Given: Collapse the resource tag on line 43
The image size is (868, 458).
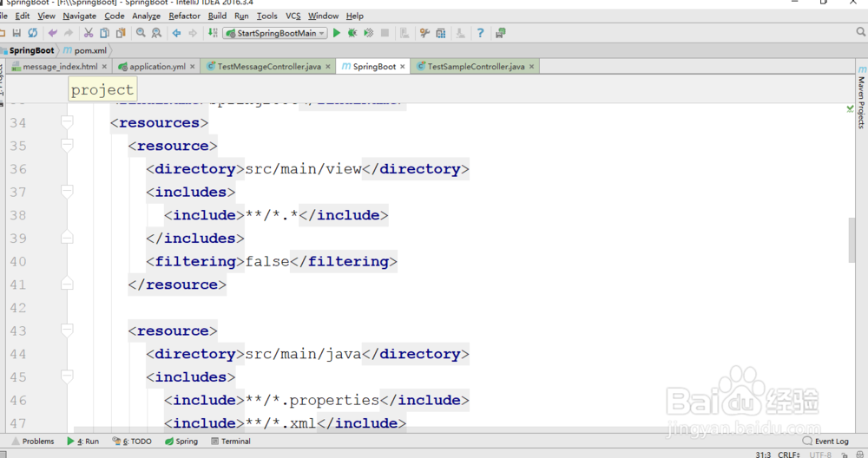Looking at the screenshot, I should (67, 330).
